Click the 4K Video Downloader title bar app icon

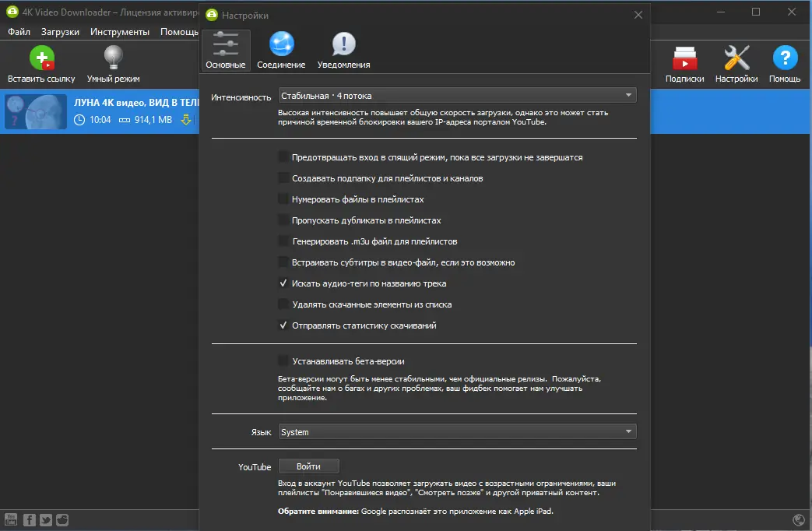pos(12,12)
